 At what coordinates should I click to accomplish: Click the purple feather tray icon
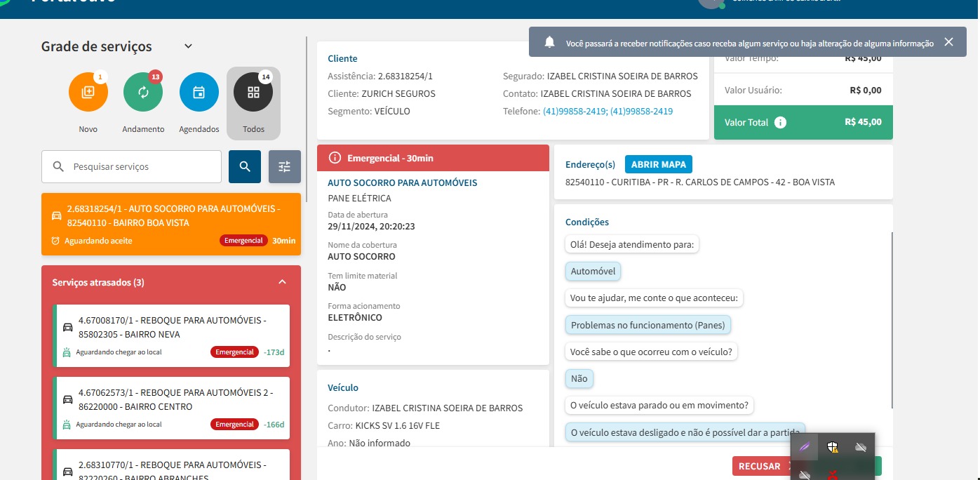click(805, 447)
